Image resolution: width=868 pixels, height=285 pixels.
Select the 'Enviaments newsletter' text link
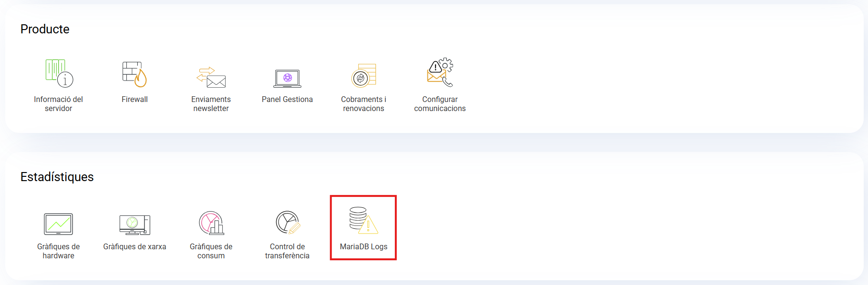(x=211, y=104)
